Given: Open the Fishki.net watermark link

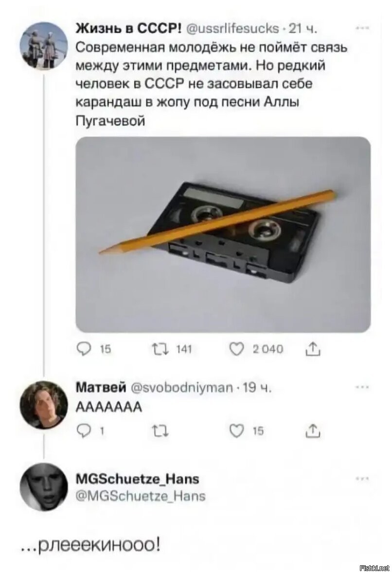Looking at the screenshot, I should pyautogui.click(x=375, y=568).
